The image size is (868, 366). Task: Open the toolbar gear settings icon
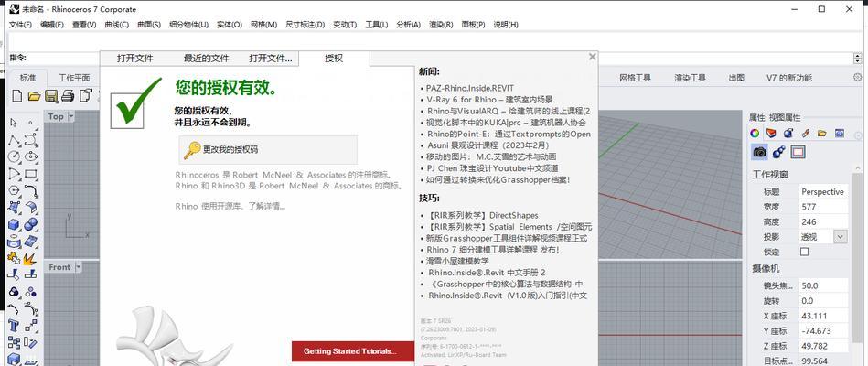[859, 78]
